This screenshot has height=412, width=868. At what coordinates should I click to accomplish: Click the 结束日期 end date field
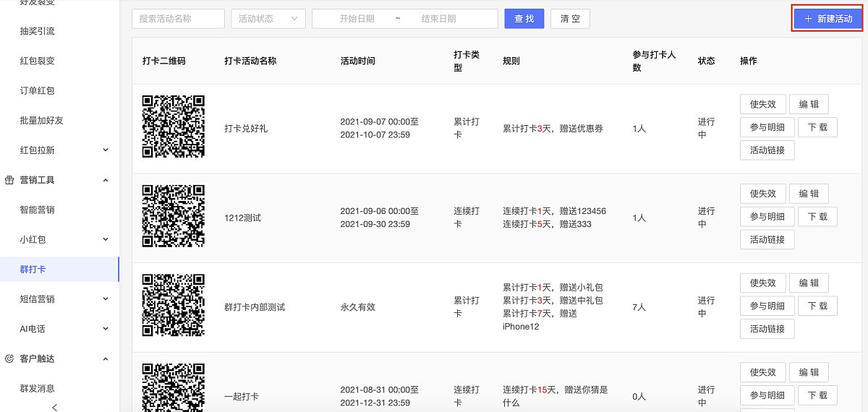438,19
